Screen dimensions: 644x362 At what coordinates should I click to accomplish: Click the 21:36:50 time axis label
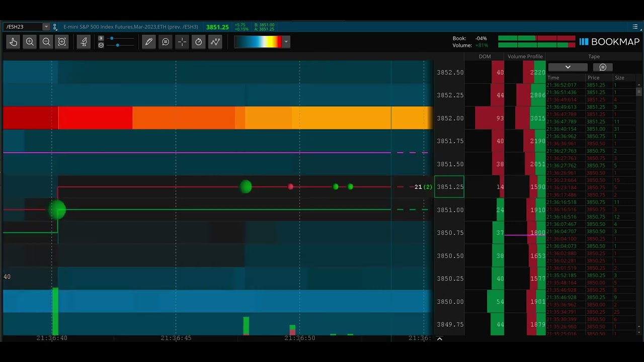[300, 338]
